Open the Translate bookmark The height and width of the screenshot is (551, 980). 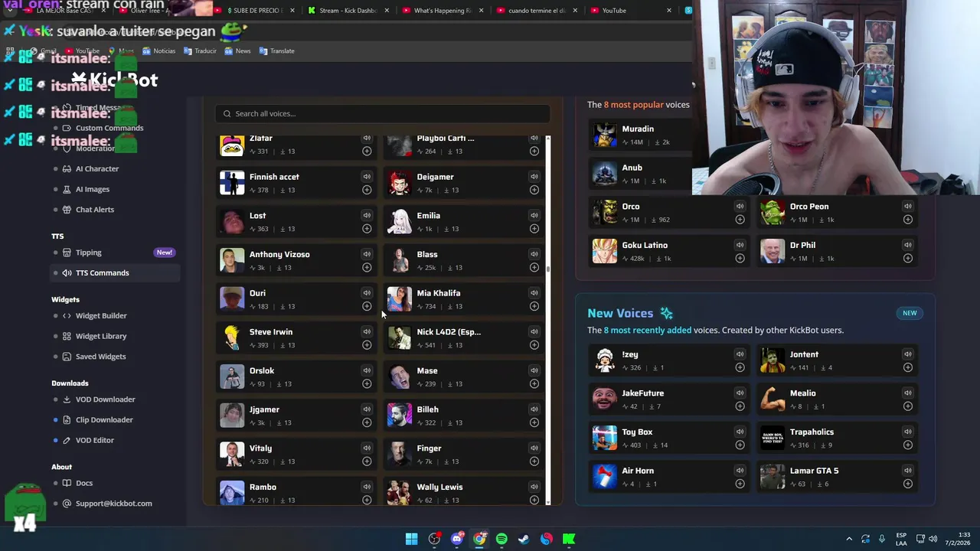pos(277,51)
